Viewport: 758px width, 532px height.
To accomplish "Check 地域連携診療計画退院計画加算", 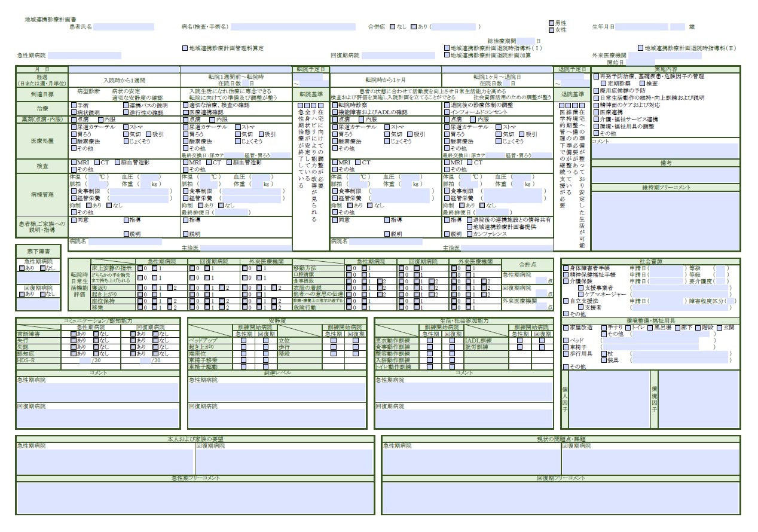I will tap(447, 55).
